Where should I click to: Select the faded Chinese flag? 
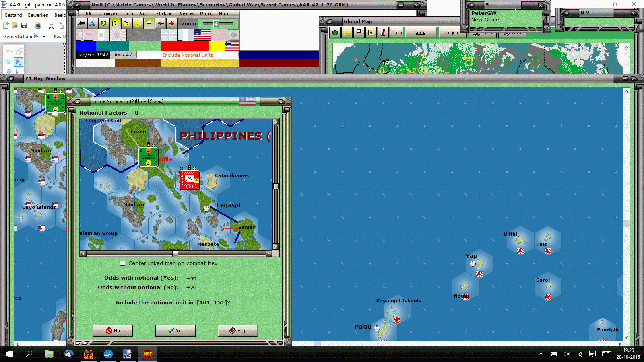[x=219, y=35]
